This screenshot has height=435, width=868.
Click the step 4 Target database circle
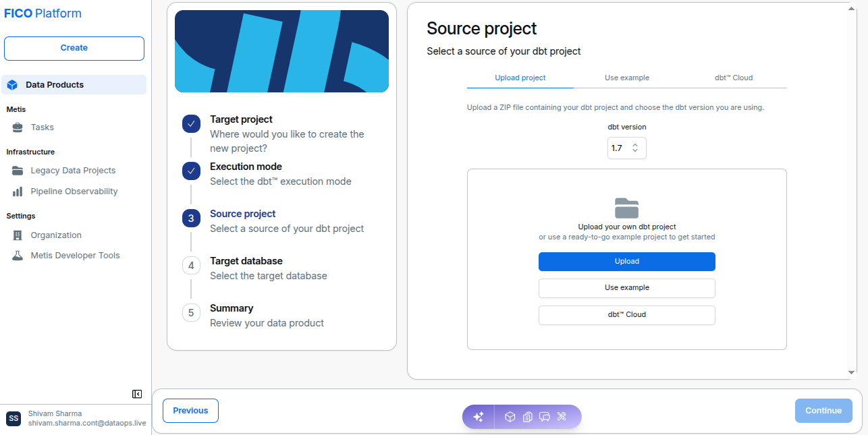coord(192,266)
